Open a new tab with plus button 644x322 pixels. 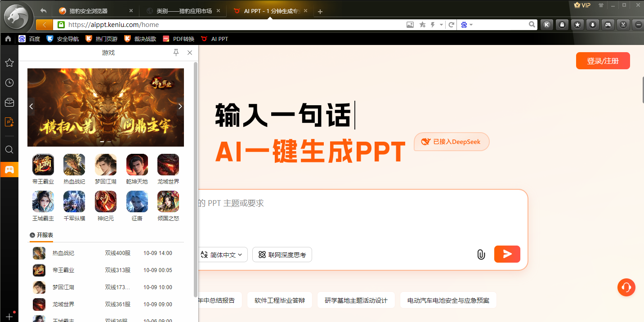point(320,12)
